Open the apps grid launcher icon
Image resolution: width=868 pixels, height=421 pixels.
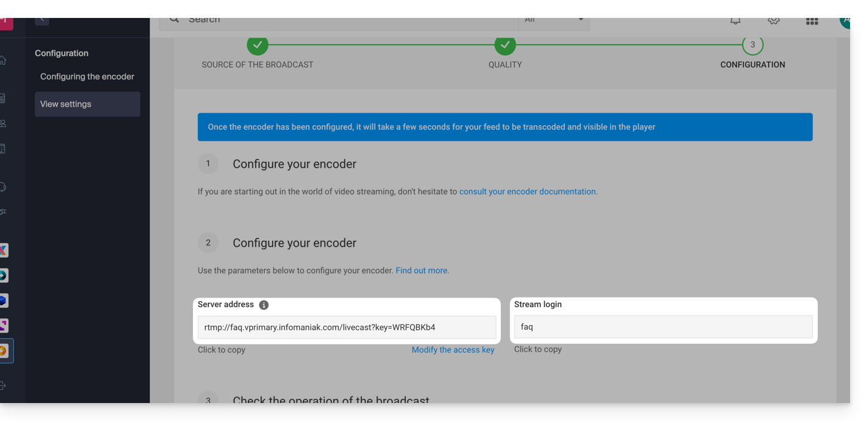(x=812, y=21)
